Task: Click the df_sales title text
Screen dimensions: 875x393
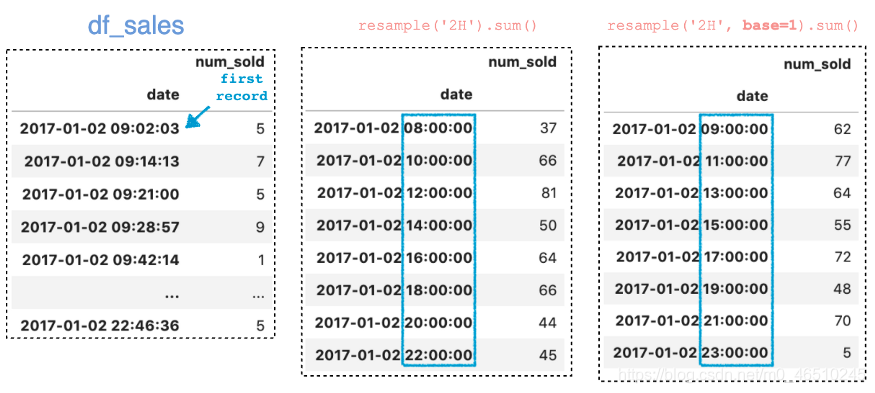Action: tap(136, 26)
